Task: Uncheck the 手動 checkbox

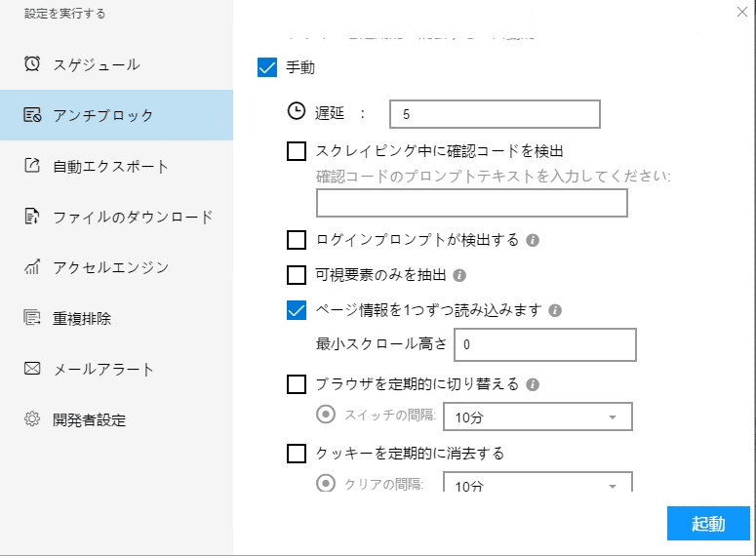Action: pyautogui.click(x=267, y=68)
